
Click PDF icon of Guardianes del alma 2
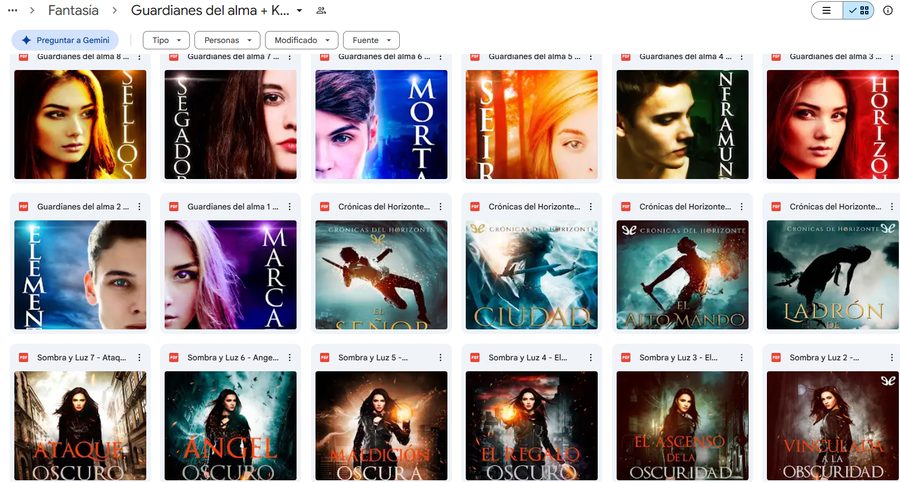[24, 207]
